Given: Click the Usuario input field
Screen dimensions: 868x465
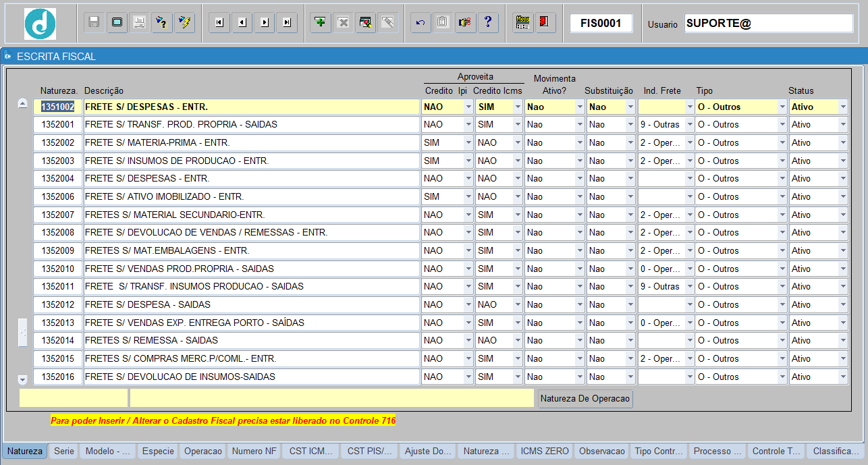Looking at the screenshot, I should [768, 24].
